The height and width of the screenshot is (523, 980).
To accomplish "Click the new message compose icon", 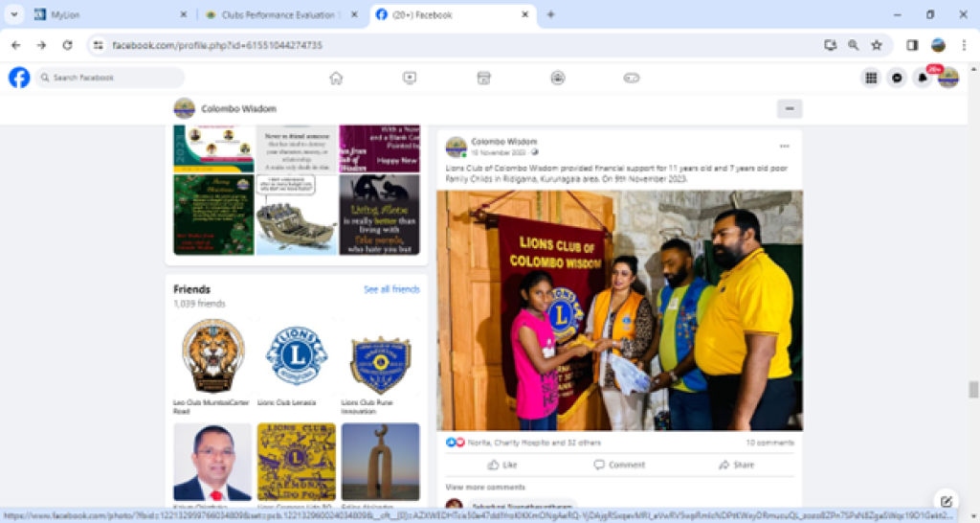I will (947, 501).
